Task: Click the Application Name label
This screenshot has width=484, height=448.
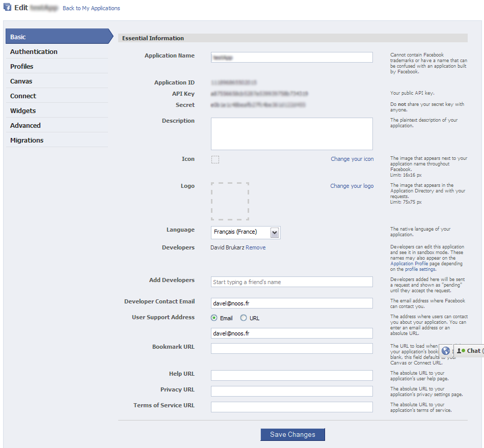Action: [x=170, y=55]
